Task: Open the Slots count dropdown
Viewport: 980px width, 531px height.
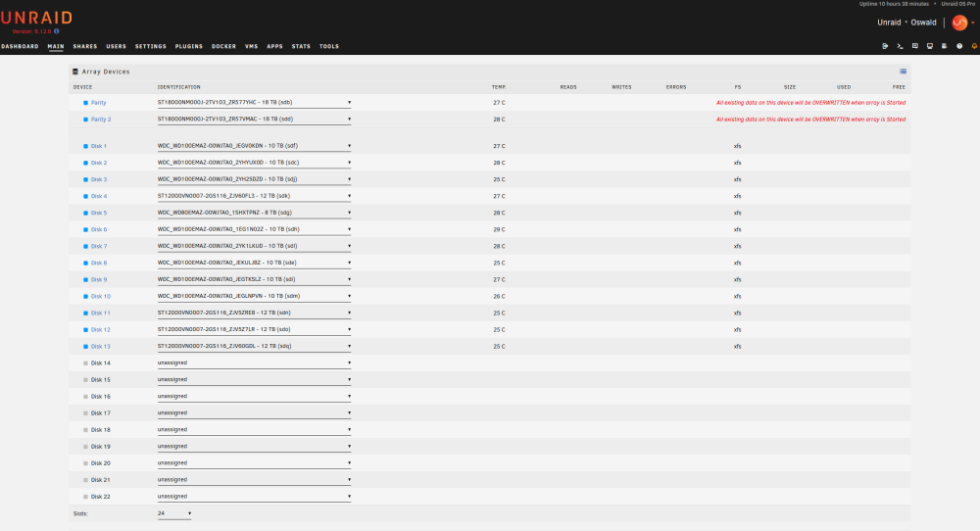Action: click(174, 513)
